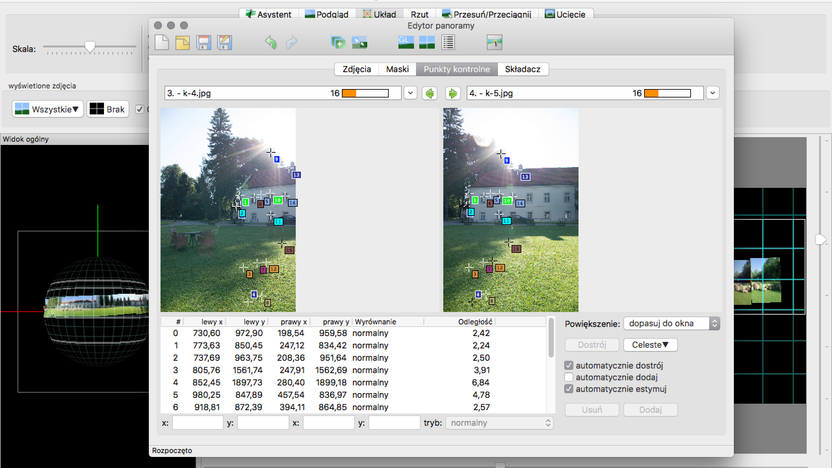Screen dimensions: 832x468
Task: Switch to the Maski tab
Action: click(x=397, y=69)
